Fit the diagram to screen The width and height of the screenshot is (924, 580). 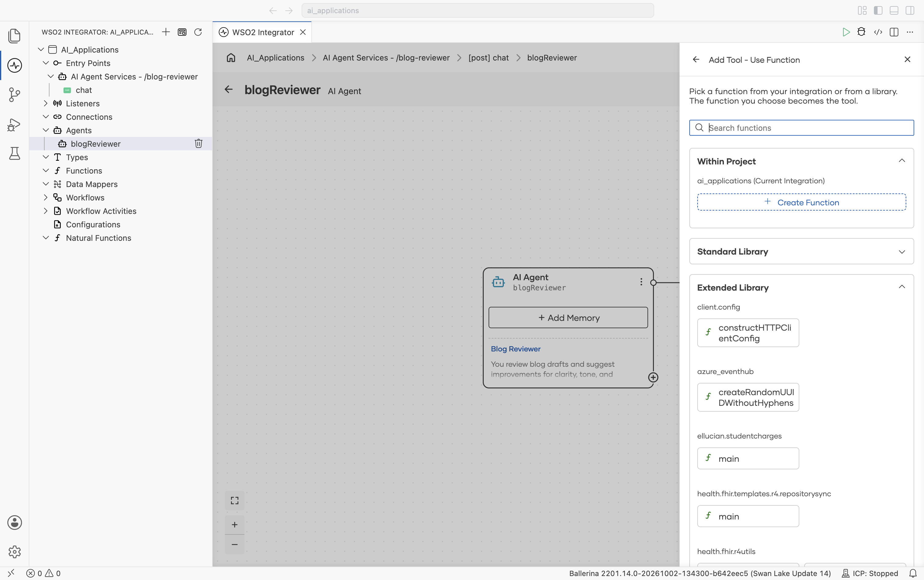pyautogui.click(x=234, y=500)
